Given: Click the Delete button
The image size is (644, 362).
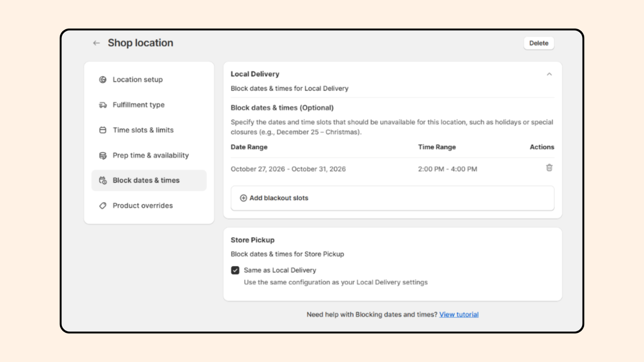Looking at the screenshot, I should [539, 43].
